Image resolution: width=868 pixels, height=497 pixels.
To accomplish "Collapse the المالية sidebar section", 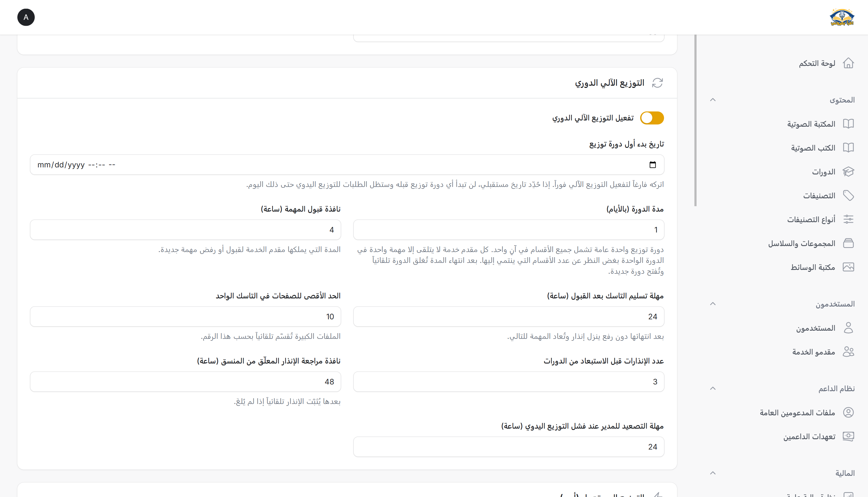I will click(713, 473).
